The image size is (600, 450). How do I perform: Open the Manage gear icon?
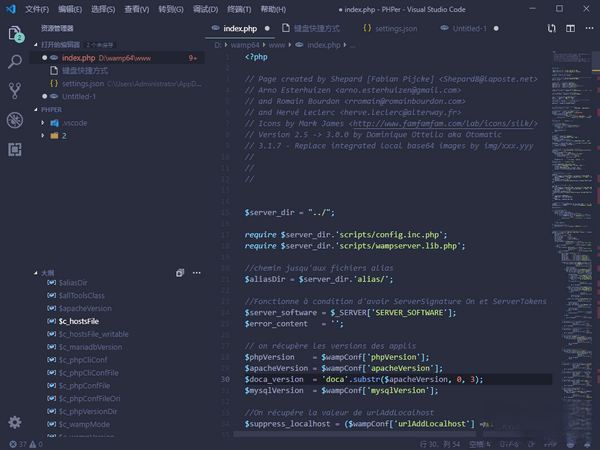(15, 422)
